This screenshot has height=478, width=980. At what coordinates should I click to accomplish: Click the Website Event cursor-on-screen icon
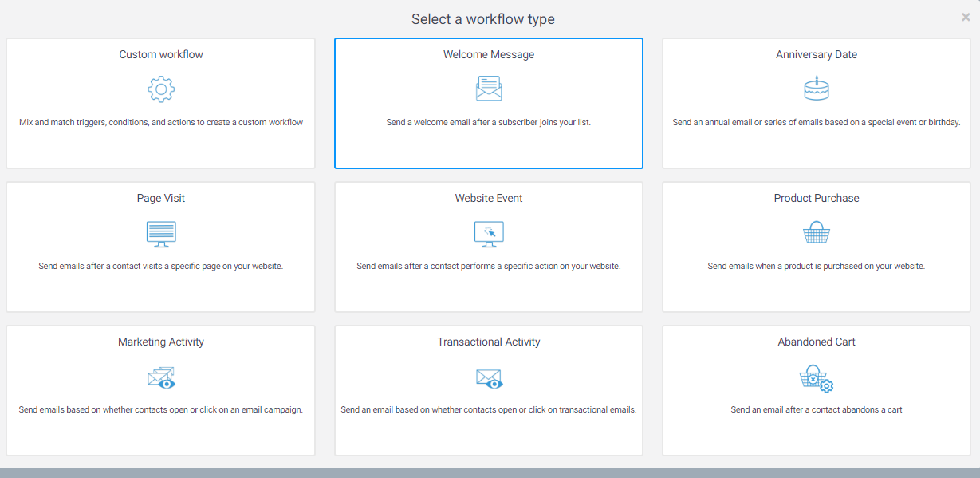pyautogui.click(x=489, y=233)
